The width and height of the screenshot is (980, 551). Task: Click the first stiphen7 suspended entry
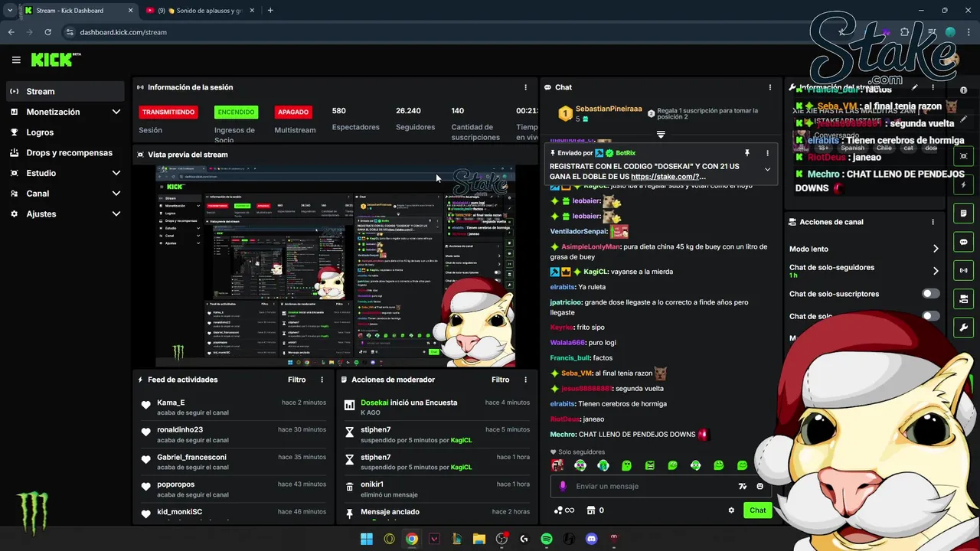point(436,435)
